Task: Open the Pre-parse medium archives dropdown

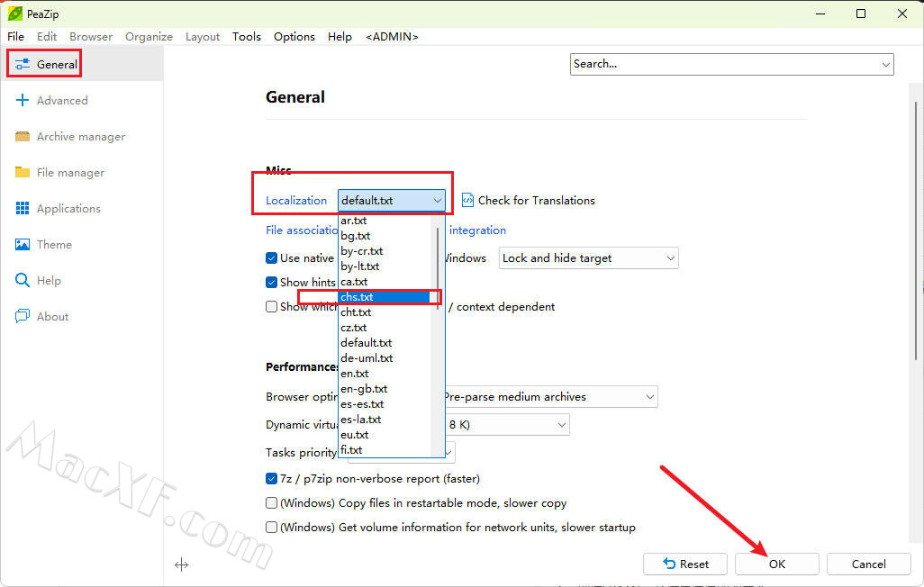Action: [551, 397]
